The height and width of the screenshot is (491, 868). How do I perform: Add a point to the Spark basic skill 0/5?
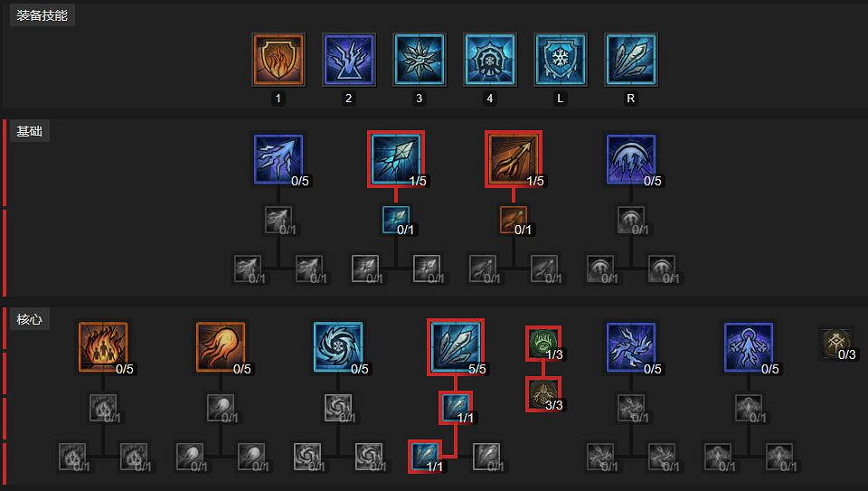point(278,159)
